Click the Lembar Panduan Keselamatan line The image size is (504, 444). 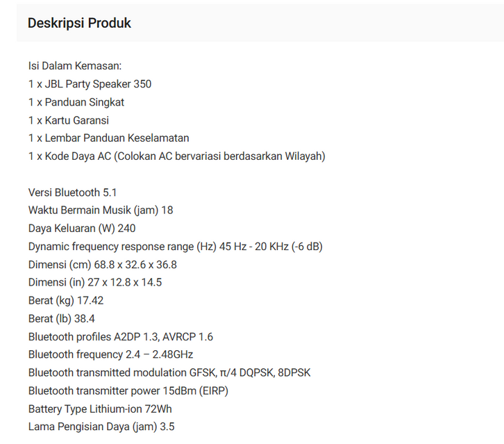coord(109,138)
